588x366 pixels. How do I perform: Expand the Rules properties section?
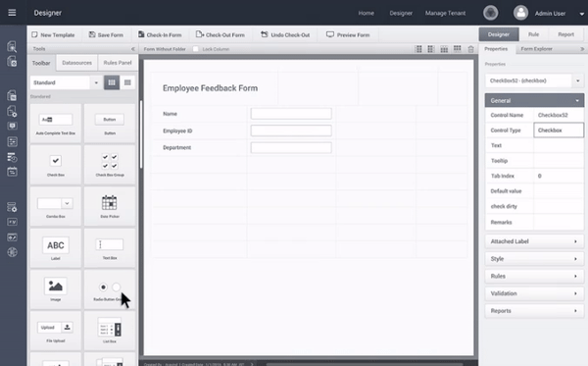click(534, 276)
